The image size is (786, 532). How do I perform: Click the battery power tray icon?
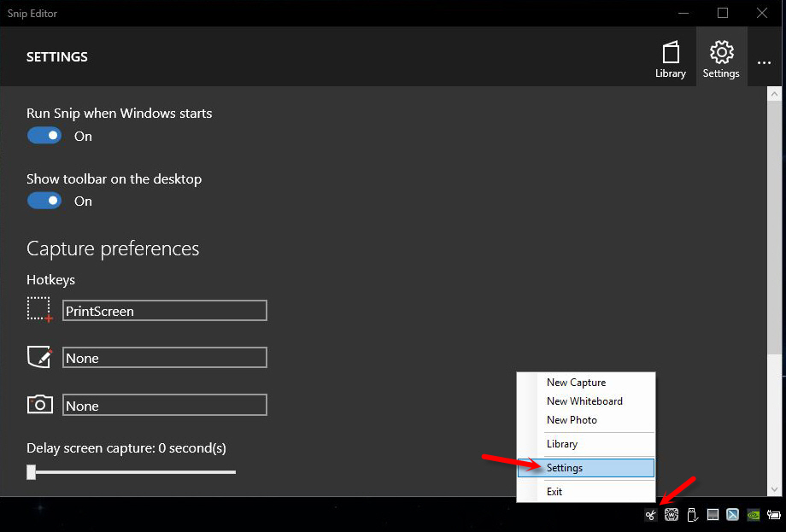tap(774, 515)
